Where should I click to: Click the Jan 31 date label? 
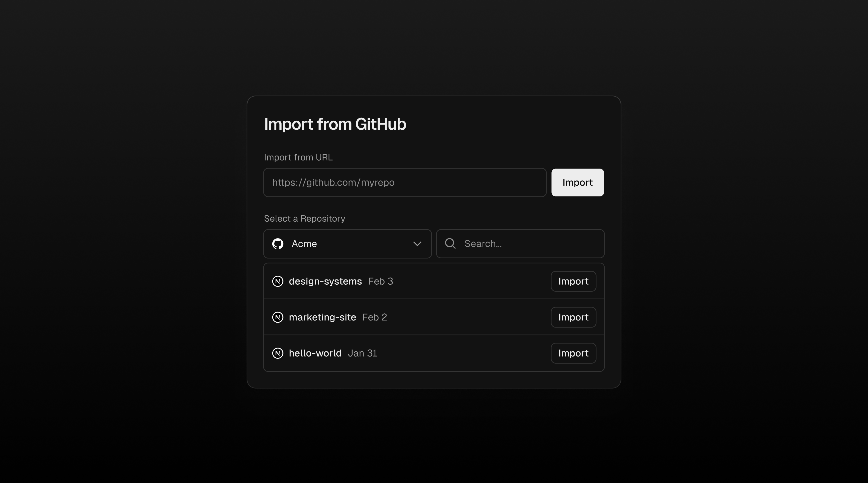[x=362, y=353]
